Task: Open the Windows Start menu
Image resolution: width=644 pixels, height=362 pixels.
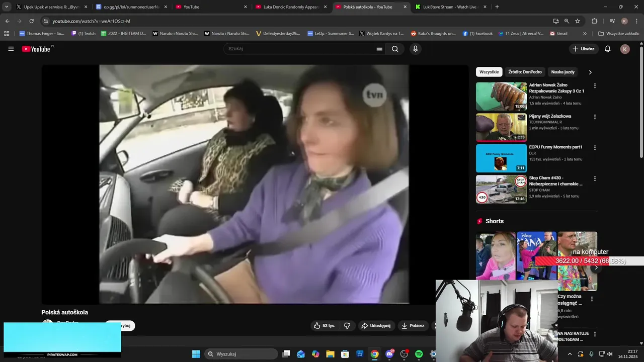Action: 196,354
